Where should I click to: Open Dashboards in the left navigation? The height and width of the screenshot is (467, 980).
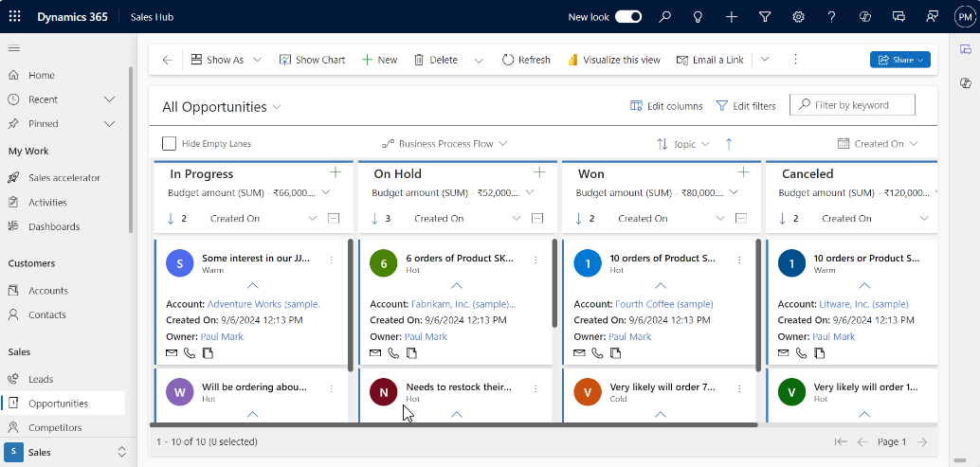(x=54, y=226)
